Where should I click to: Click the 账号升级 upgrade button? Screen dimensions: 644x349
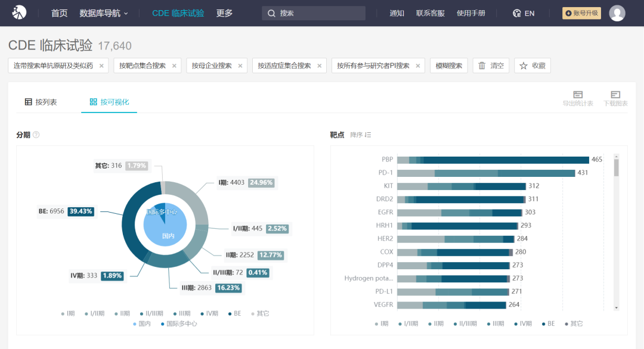(x=581, y=13)
